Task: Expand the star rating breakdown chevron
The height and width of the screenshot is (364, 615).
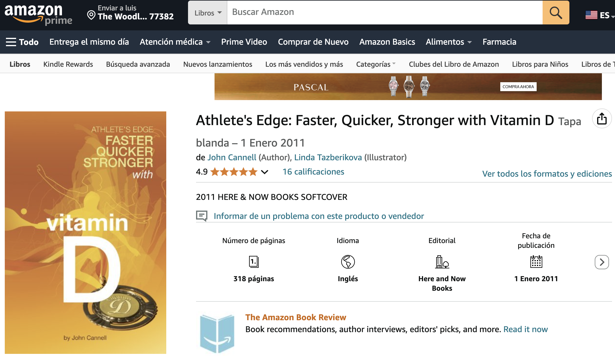Action: coord(265,172)
